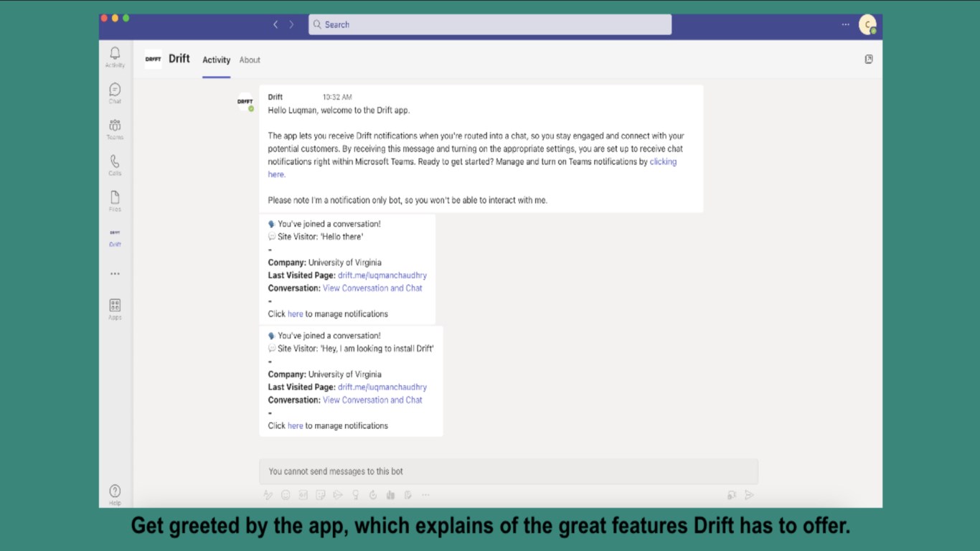Select the Drift app in the left sidebar
Viewport: 980px width, 551px height.
point(115,237)
